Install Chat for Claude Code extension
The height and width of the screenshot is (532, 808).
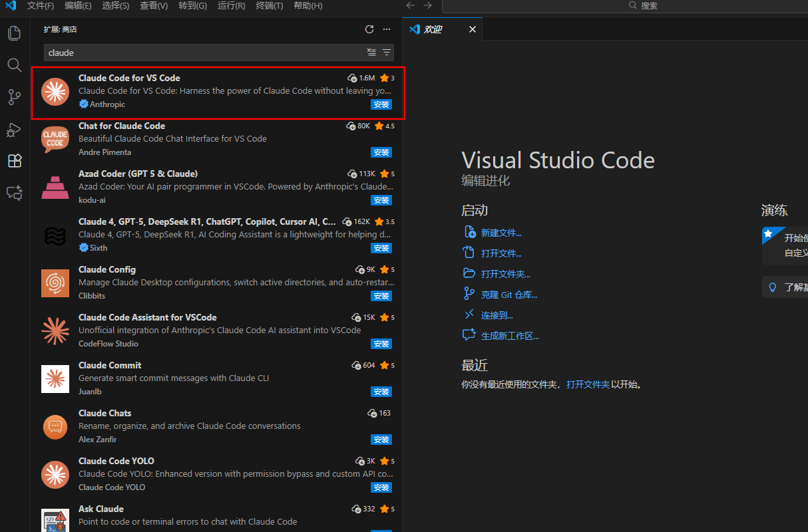point(381,152)
